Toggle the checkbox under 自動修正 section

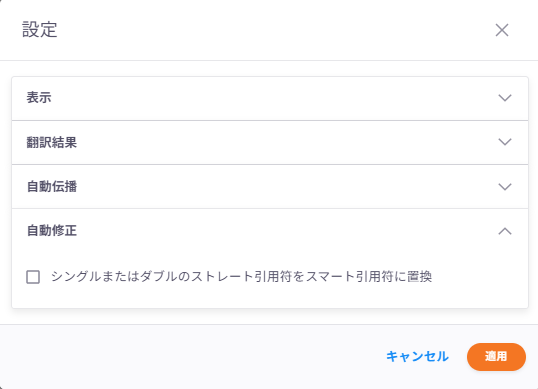(x=33, y=277)
